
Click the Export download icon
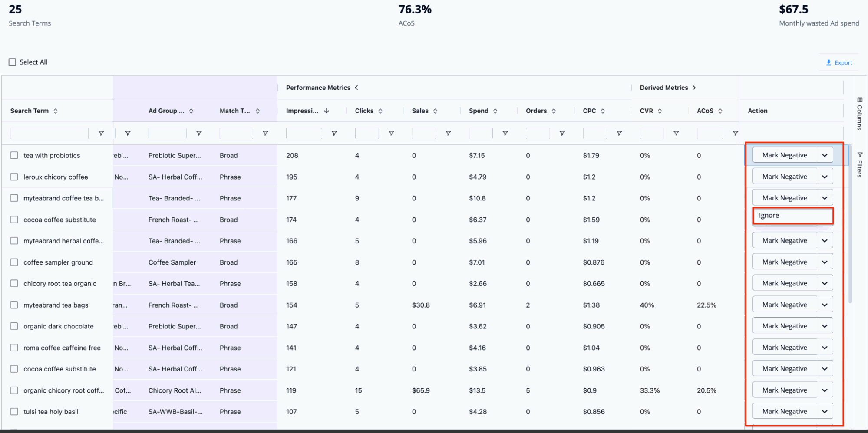point(828,62)
